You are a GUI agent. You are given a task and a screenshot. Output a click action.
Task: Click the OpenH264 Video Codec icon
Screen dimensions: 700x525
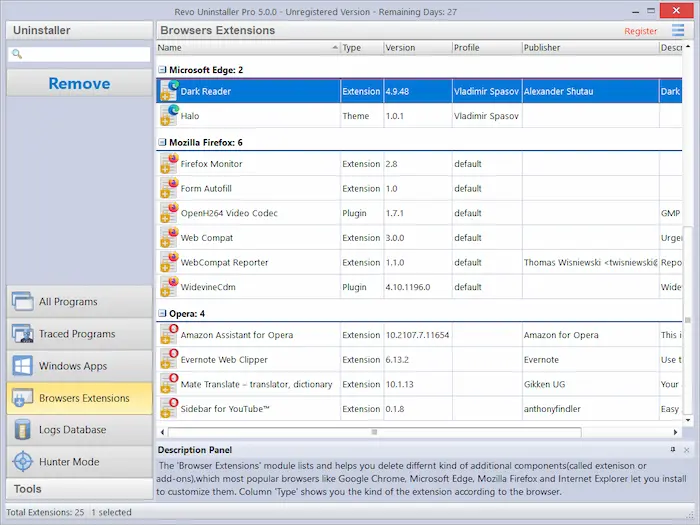[x=169, y=213]
